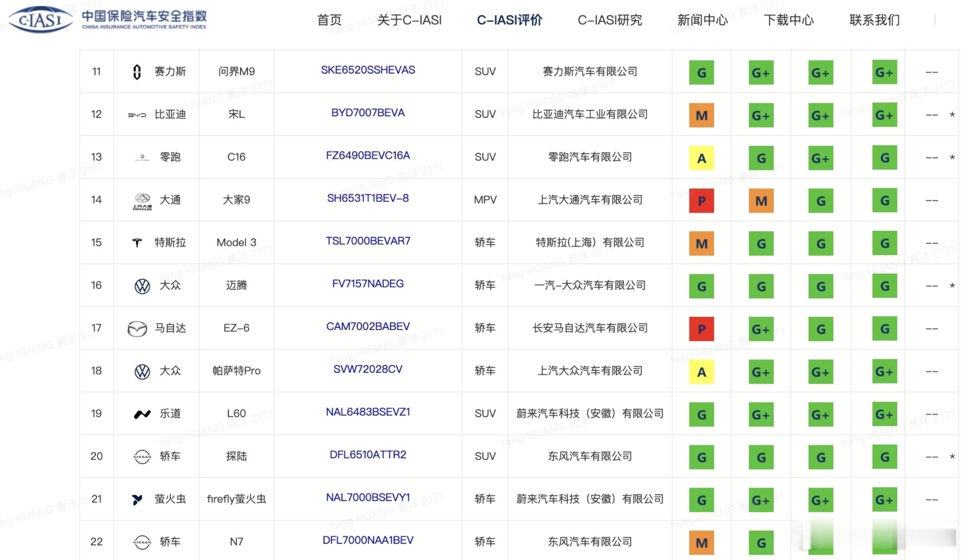Image resolution: width=965 pixels, height=560 pixels.
Task: Open model link DFL6510ATTR2
Action: [368, 455]
